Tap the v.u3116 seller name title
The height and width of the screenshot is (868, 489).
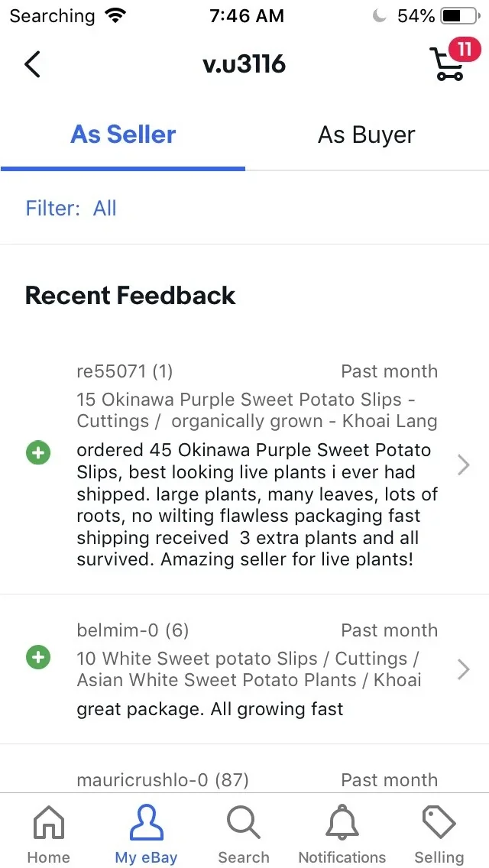[244, 64]
